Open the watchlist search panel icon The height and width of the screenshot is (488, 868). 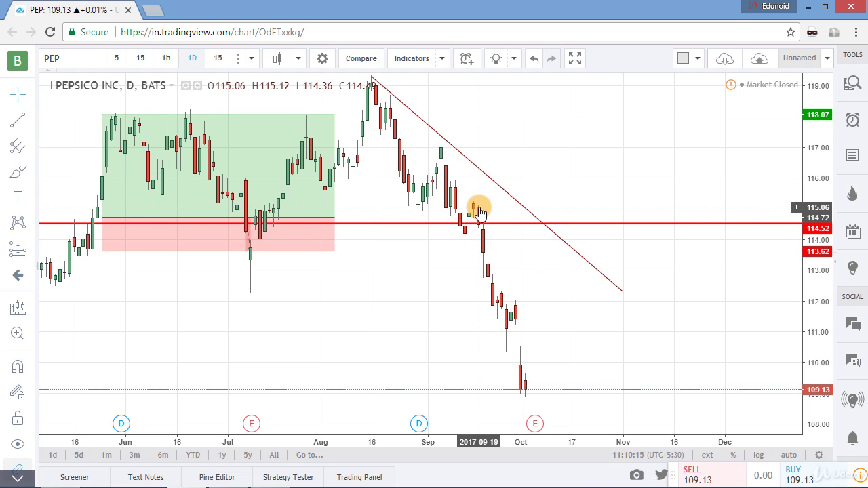852,83
